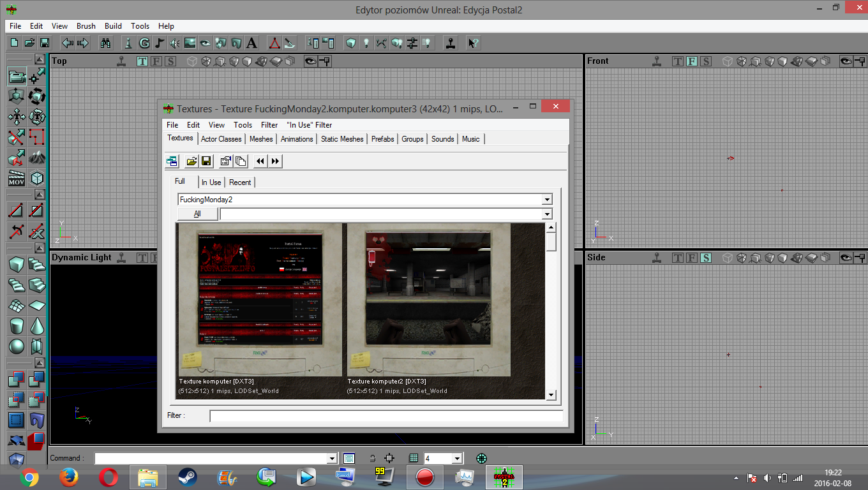The image size is (868, 490).
Task: Click the Filter text field
Action: coord(386,416)
